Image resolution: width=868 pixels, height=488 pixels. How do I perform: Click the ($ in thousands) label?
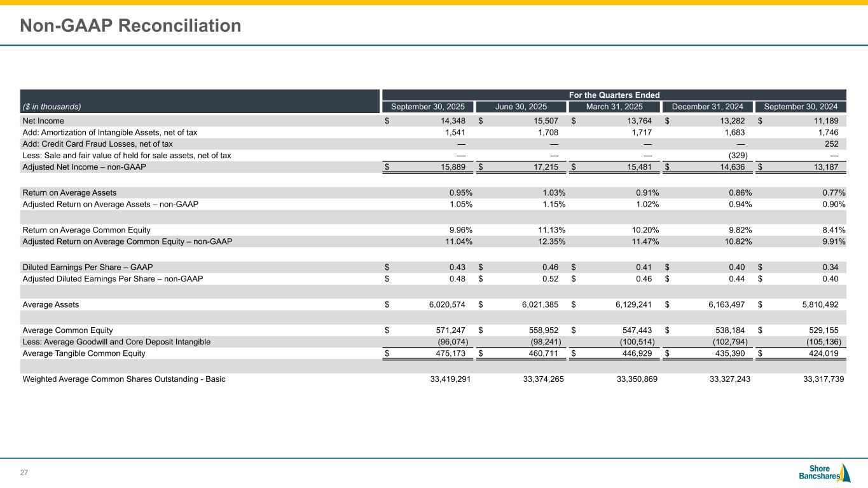pyautogui.click(x=52, y=107)
